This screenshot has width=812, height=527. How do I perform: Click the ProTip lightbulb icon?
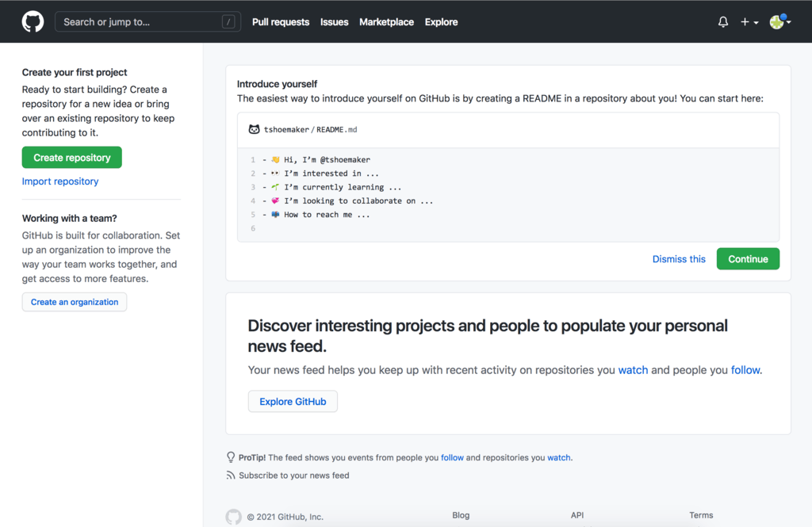[x=231, y=457]
